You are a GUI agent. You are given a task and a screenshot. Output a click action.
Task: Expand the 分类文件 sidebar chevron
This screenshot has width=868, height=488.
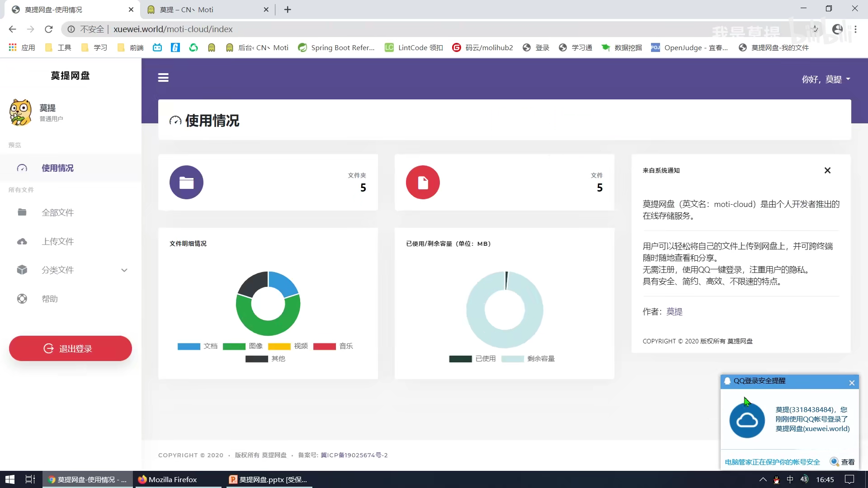(124, 270)
